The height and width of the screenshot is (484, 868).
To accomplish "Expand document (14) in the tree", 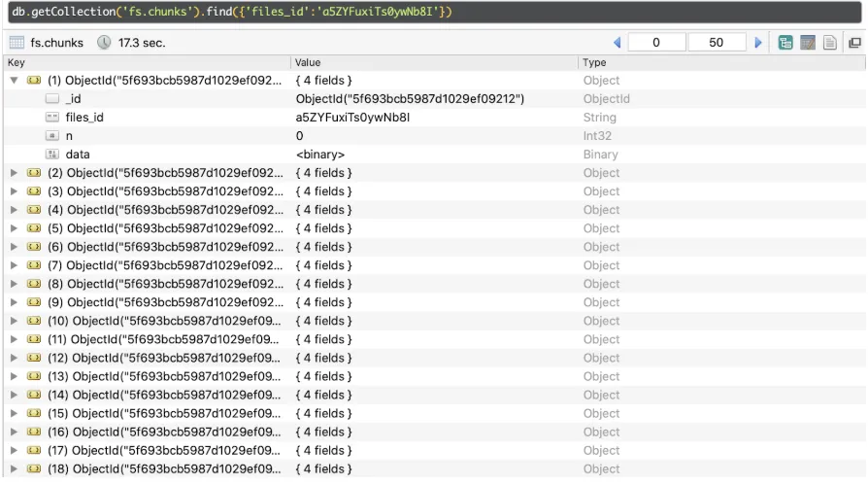I will [x=15, y=395].
